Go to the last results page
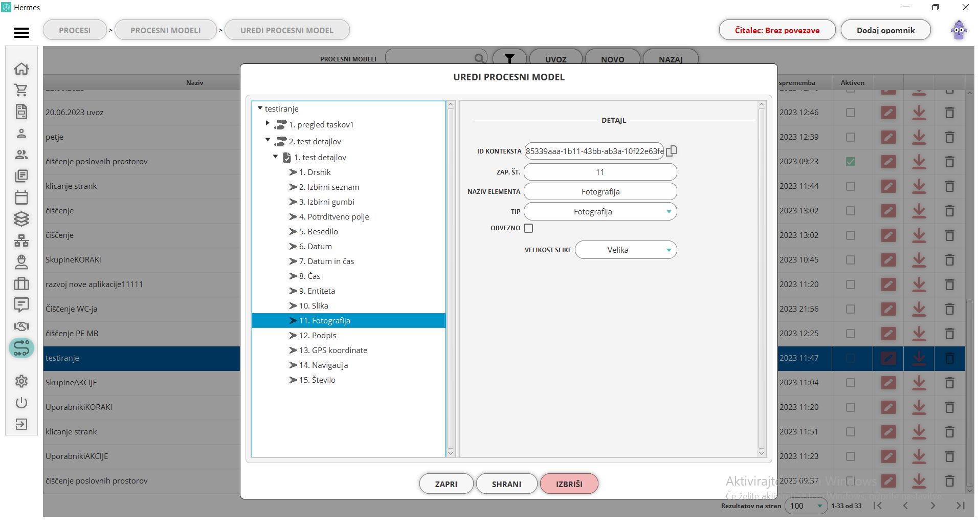 click(x=961, y=506)
